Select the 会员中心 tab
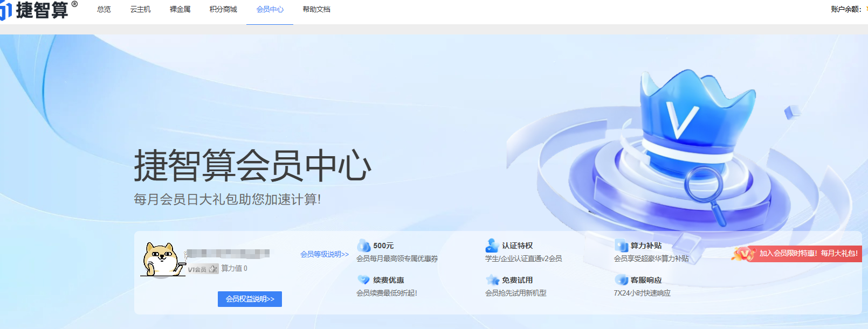The height and width of the screenshot is (329, 868). [270, 10]
